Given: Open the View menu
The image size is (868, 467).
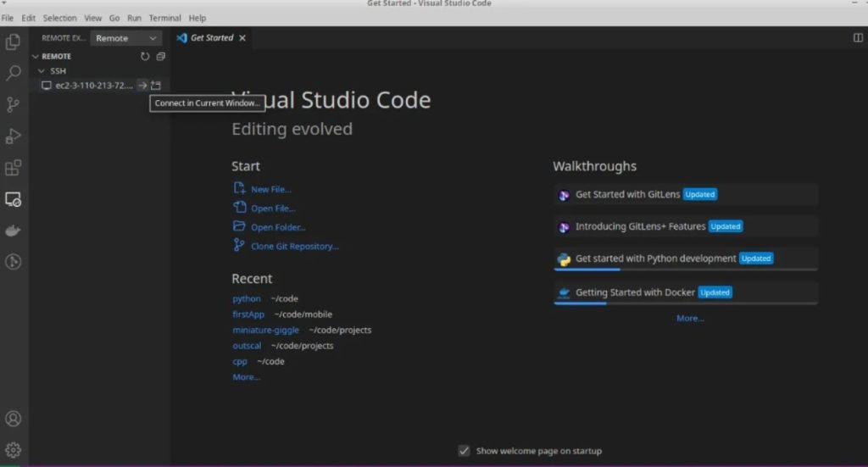Looking at the screenshot, I should point(93,18).
